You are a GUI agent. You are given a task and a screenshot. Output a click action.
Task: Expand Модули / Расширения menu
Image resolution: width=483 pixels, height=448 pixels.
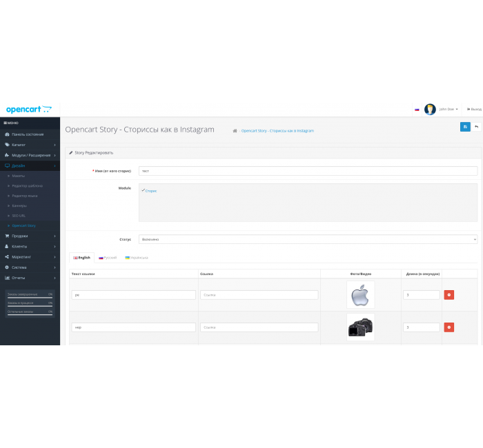tap(30, 155)
